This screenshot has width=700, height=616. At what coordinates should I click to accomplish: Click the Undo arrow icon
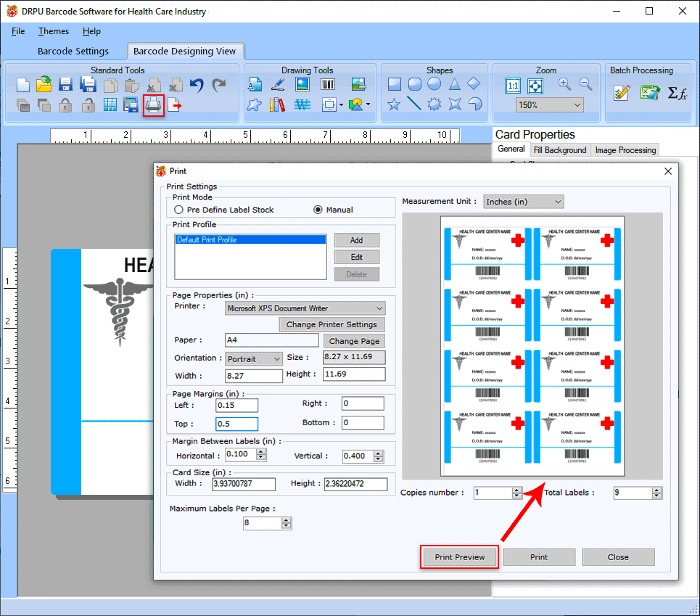point(197,86)
